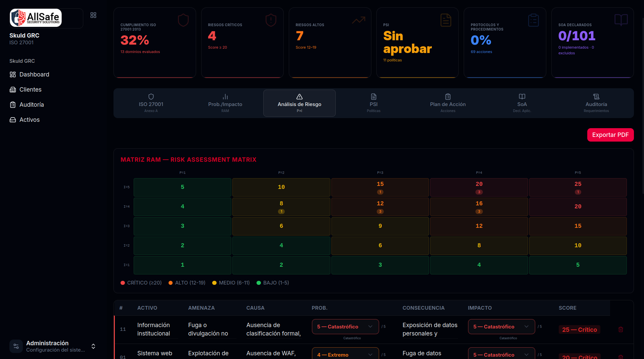Click the file icon in PSI tab
Screen dimensions: 644x359
(x=374, y=97)
